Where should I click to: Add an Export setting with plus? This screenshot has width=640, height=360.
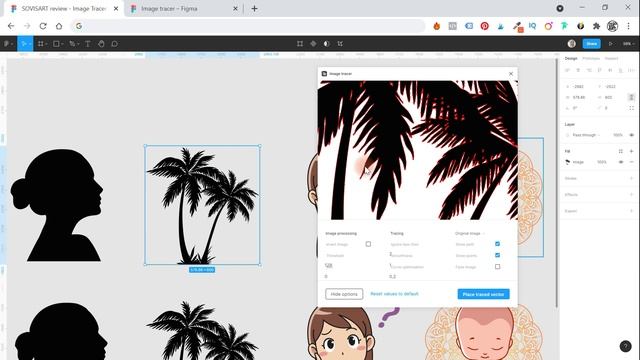(x=631, y=211)
